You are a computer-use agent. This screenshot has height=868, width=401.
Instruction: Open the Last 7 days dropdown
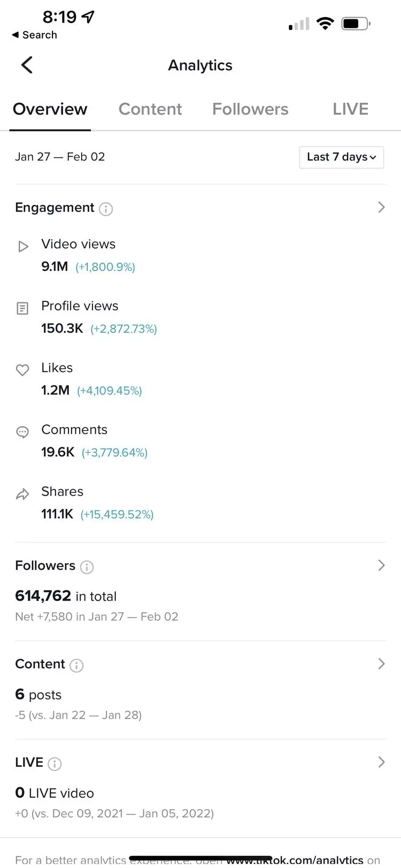pyautogui.click(x=342, y=157)
